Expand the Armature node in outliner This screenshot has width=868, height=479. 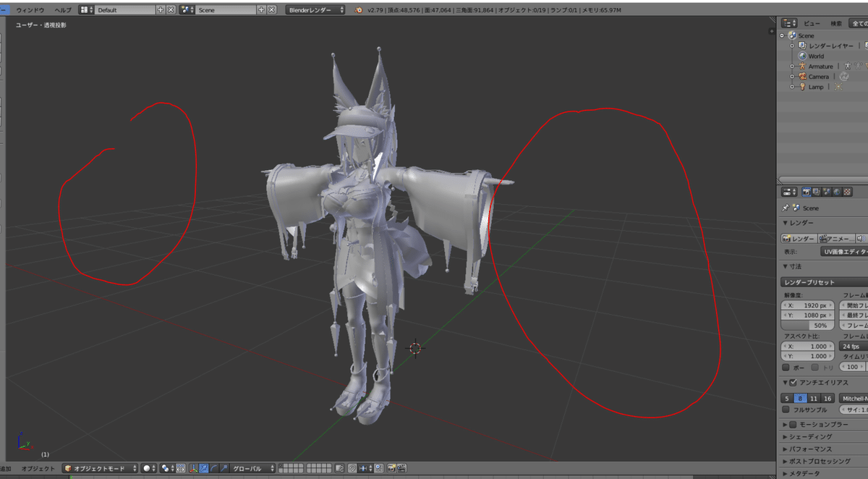click(792, 66)
